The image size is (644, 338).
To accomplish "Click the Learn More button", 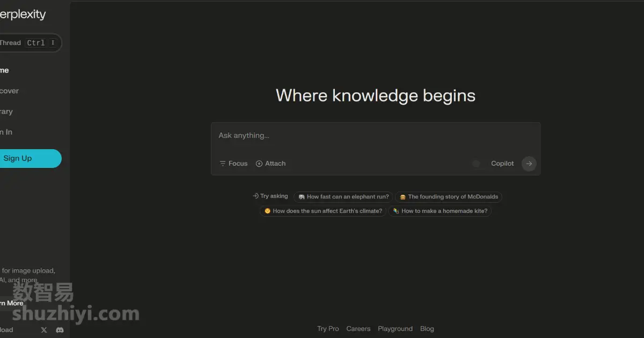I will [x=13, y=303].
